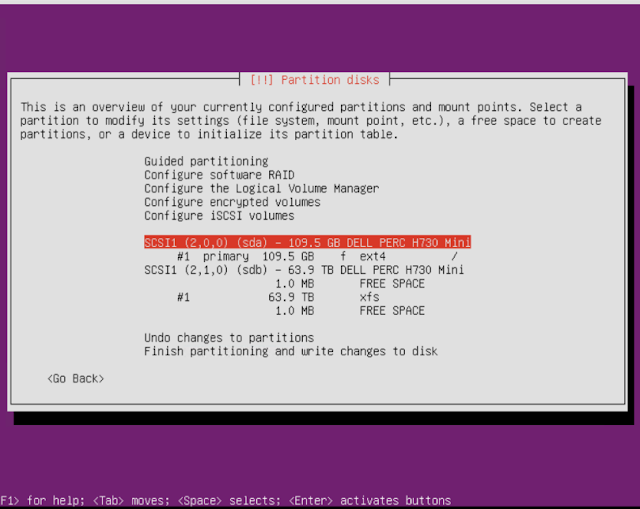Choose Configure software RAID
Screen dimensions: 640x509
[x=219, y=175]
